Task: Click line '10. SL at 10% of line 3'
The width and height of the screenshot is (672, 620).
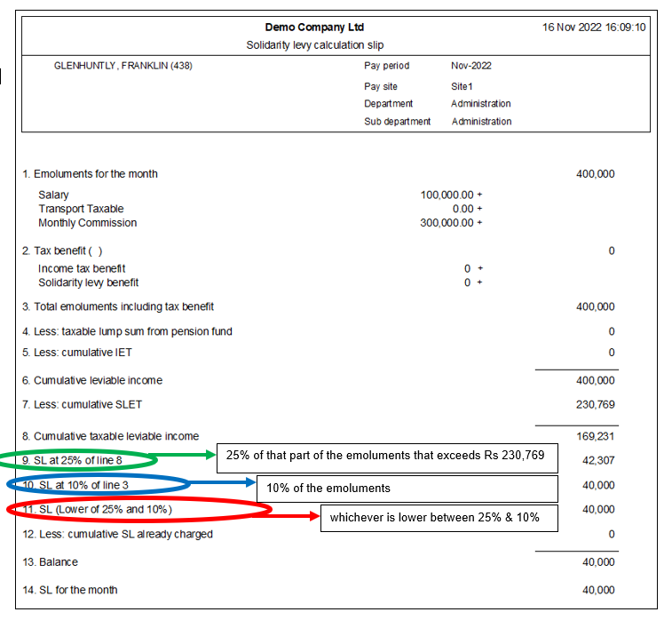Action: (75, 485)
